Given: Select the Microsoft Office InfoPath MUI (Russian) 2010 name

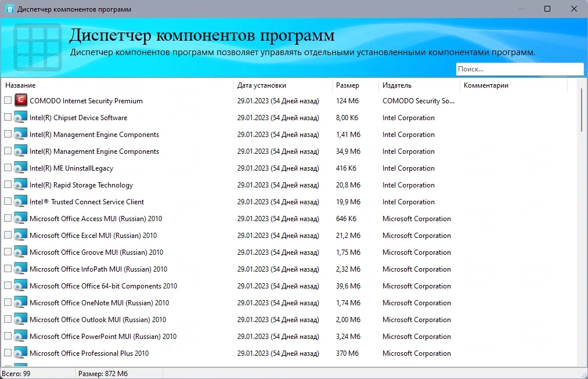Looking at the screenshot, I should click(98, 269).
